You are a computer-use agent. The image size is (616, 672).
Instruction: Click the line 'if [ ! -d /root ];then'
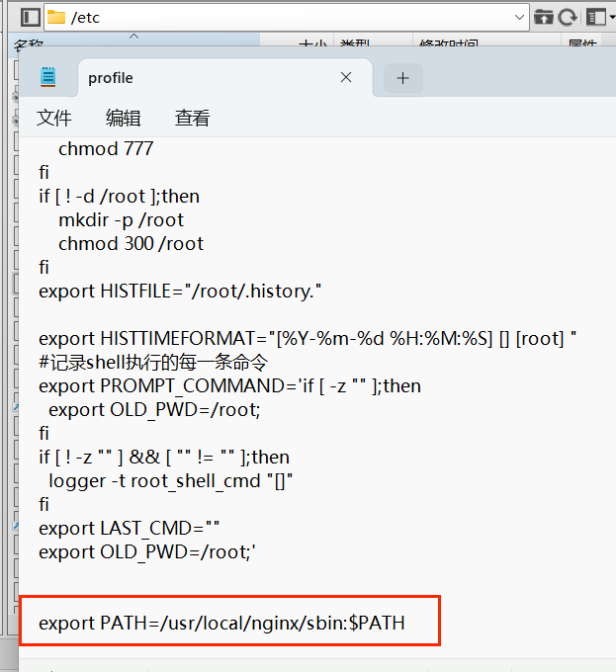[x=120, y=197]
